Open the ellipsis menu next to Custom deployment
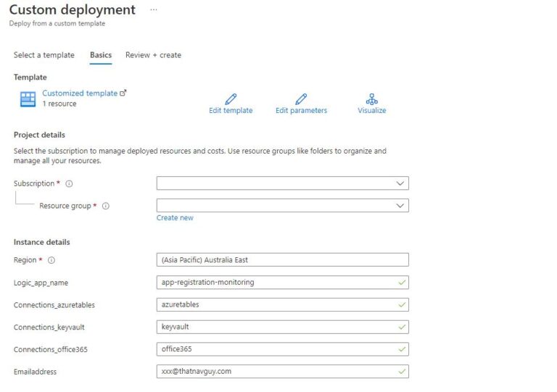The width and height of the screenshot is (557, 392). pos(152,10)
